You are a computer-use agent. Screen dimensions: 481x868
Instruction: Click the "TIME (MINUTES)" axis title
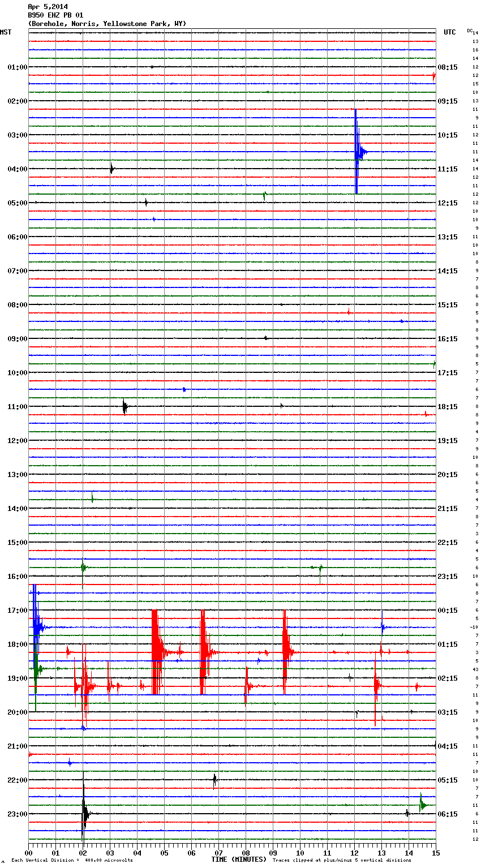[x=239, y=860]
